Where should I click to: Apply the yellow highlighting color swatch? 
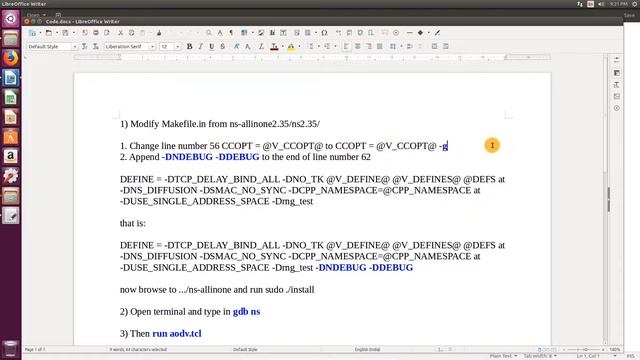(x=291, y=47)
